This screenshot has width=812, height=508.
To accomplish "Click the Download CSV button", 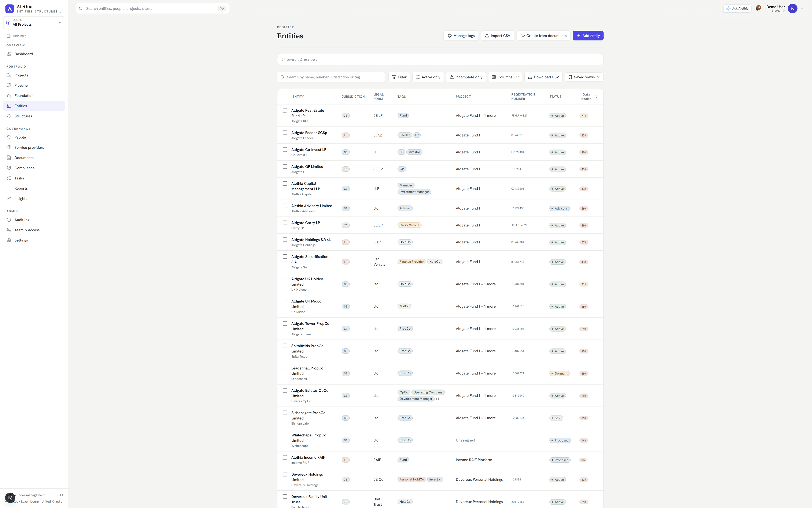I will click(x=543, y=77).
